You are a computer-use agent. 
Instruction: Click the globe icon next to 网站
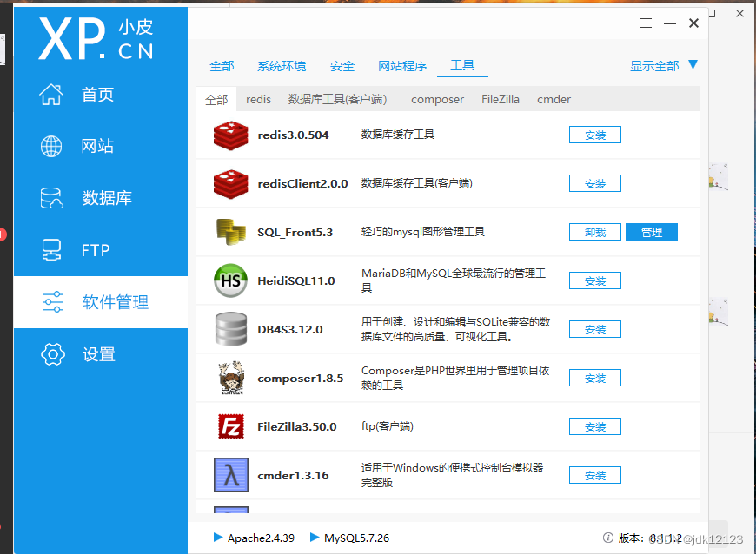[x=51, y=147]
